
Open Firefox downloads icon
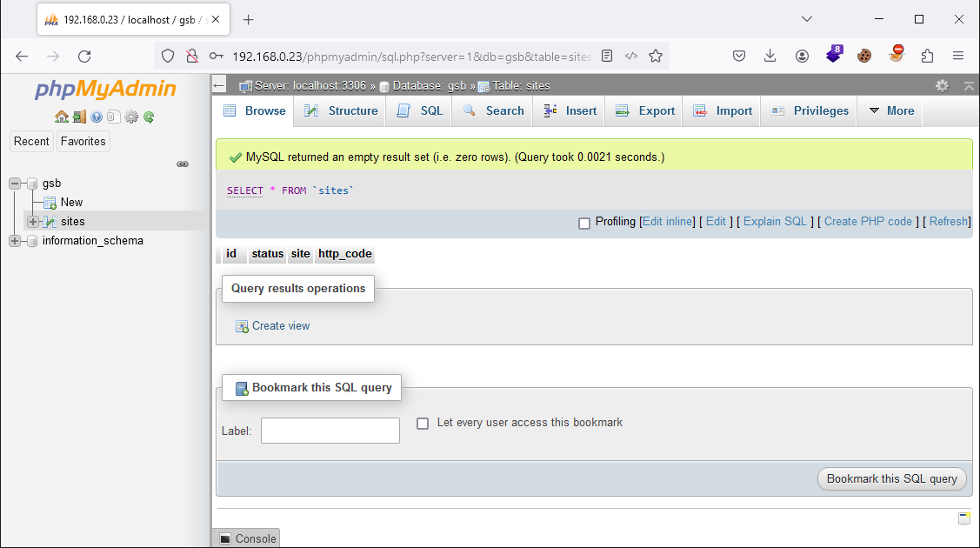coord(770,57)
